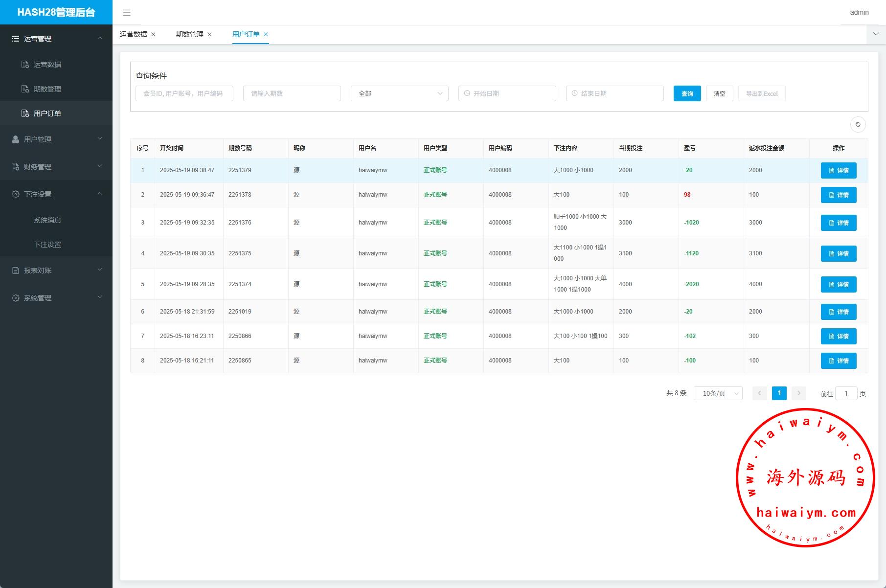Viewport: 886px width, 588px height.
Task: Expand the 报表对账 sidebar menu
Action: coord(56,271)
